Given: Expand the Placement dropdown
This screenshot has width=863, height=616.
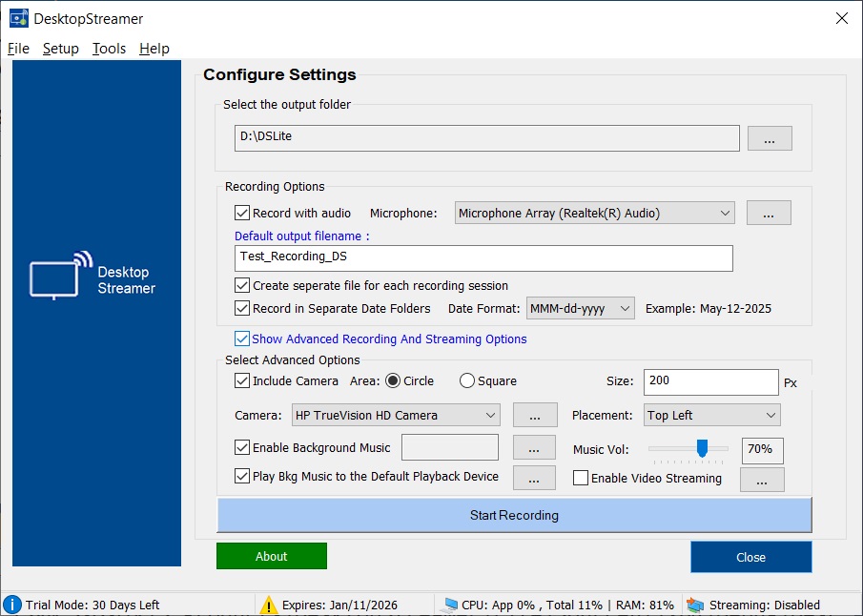Looking at the screenshot, I should (x=771, y=416).
